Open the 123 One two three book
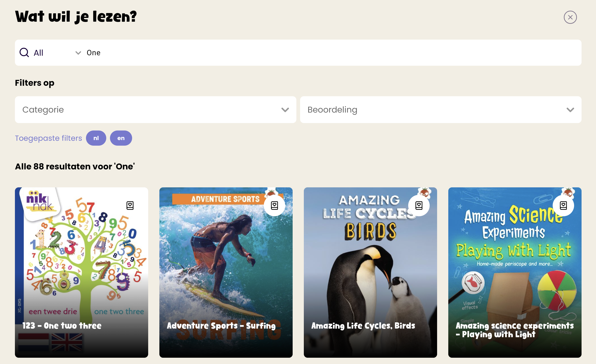Viewport: 596px width, 364px height. pyautogui.click(x=82, y=272)
